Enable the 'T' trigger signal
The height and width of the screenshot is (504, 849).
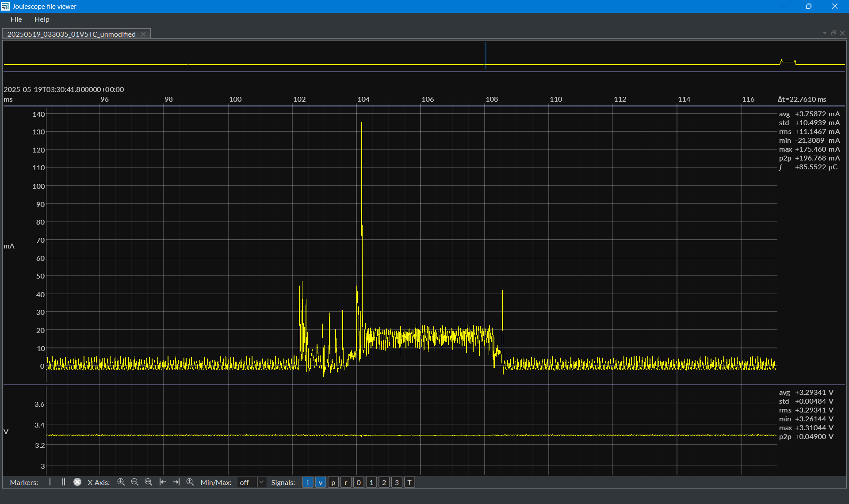[x=410, y=482]
